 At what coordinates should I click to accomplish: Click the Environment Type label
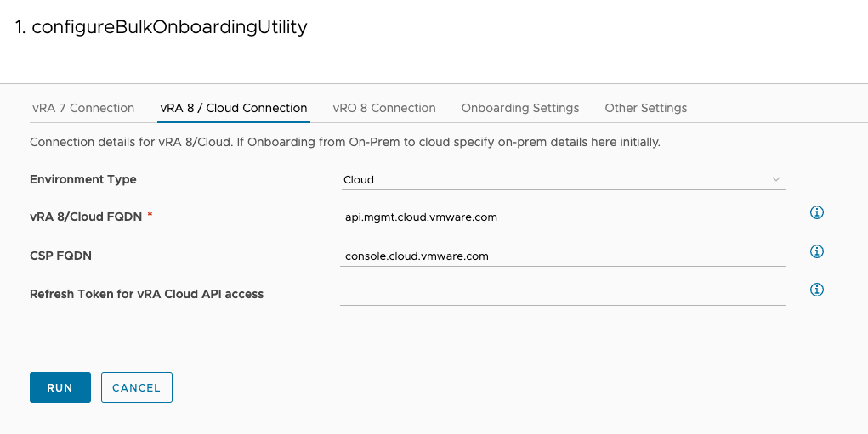click(83, 179)
